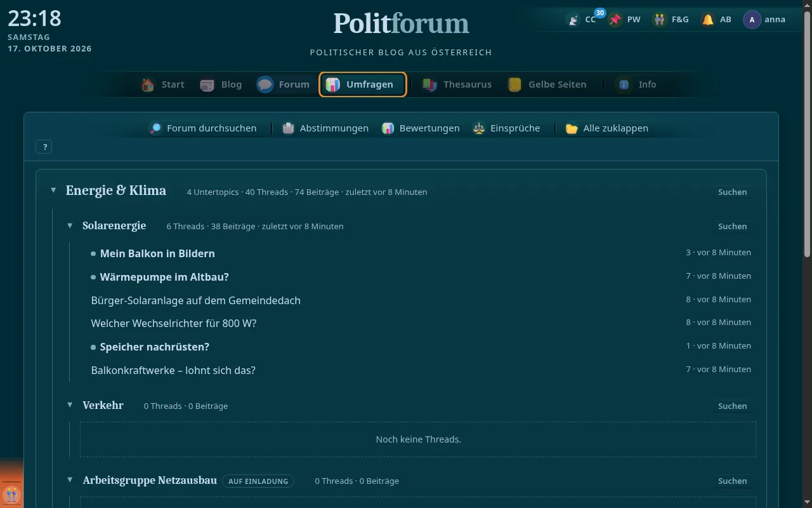Open the question mark help button

44,147
